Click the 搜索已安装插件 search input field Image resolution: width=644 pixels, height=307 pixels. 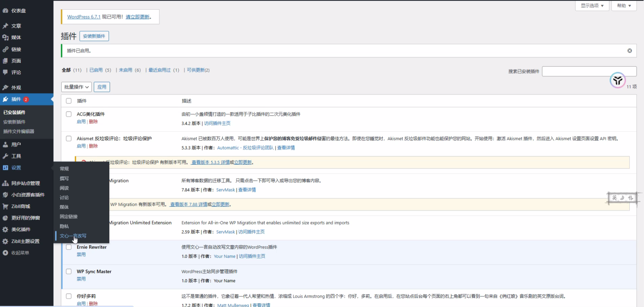tap(589, 71)
